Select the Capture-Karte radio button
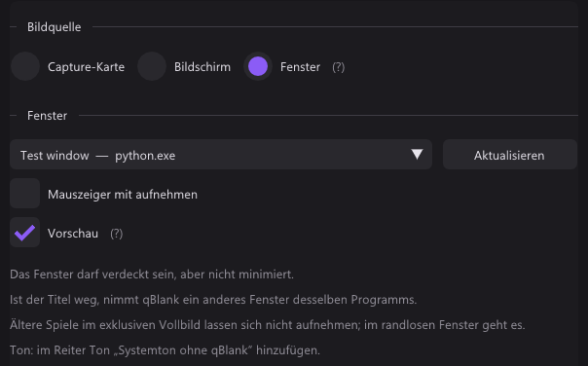The width and height of the screenshot is (588, 366). pos(25,67)
